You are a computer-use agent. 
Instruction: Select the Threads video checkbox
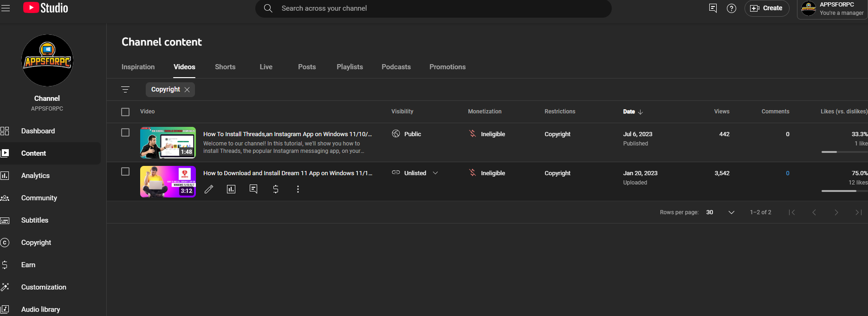(125, 132)
